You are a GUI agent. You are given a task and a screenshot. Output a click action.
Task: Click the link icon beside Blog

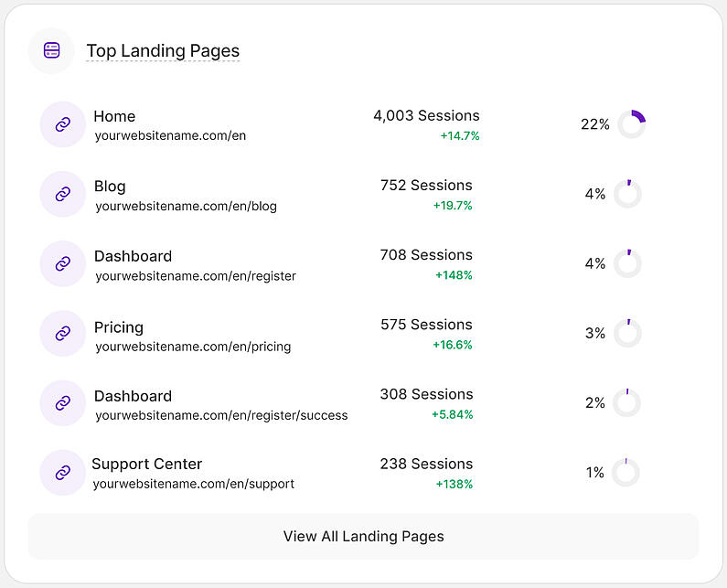[x=63, y=194]
